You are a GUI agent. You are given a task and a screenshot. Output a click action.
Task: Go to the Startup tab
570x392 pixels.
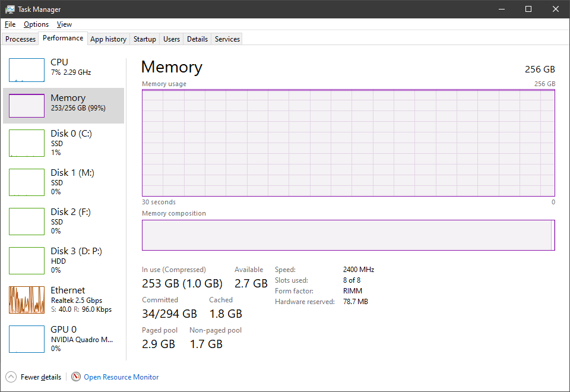pos(145,39)
